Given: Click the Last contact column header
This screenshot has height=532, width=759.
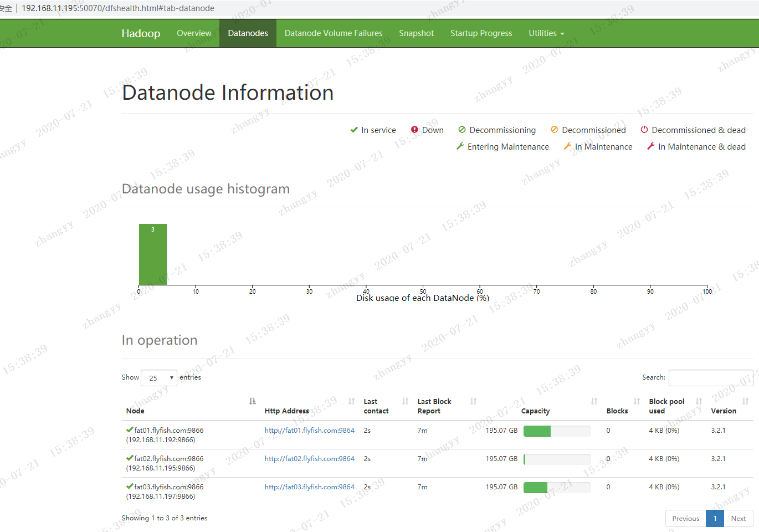Looking at the screenshot, I should pos(376,406).
